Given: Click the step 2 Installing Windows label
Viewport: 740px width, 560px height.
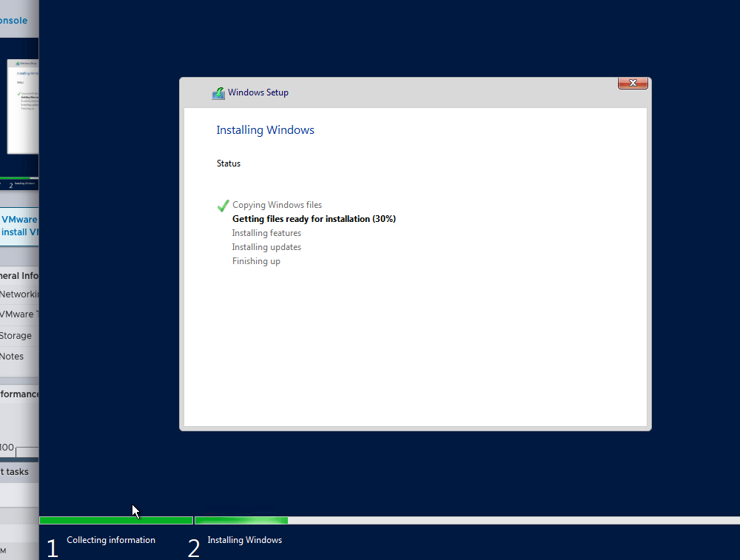Looking at the screenshot, I should point(244,540).
